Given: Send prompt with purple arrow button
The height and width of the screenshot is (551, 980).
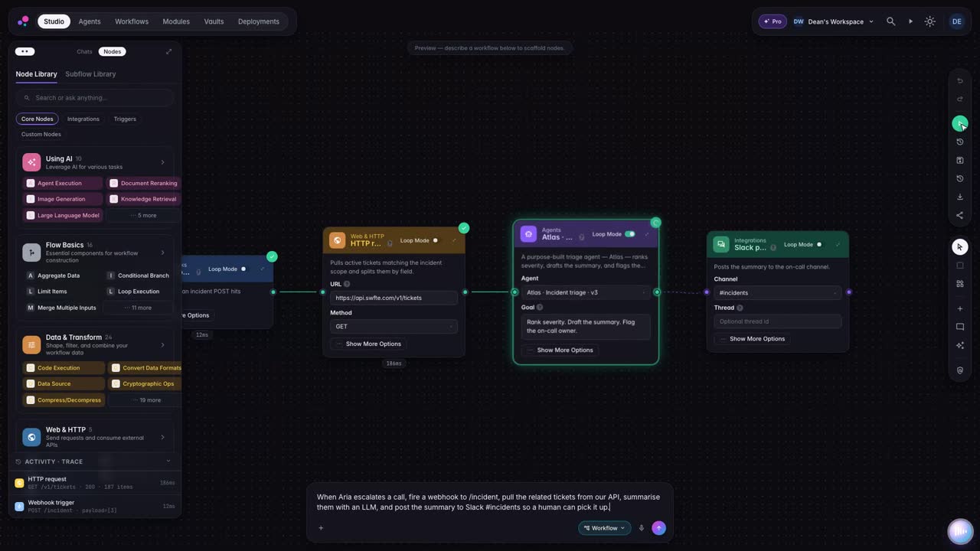Looking at the screenshot, I should coord(658,528).
